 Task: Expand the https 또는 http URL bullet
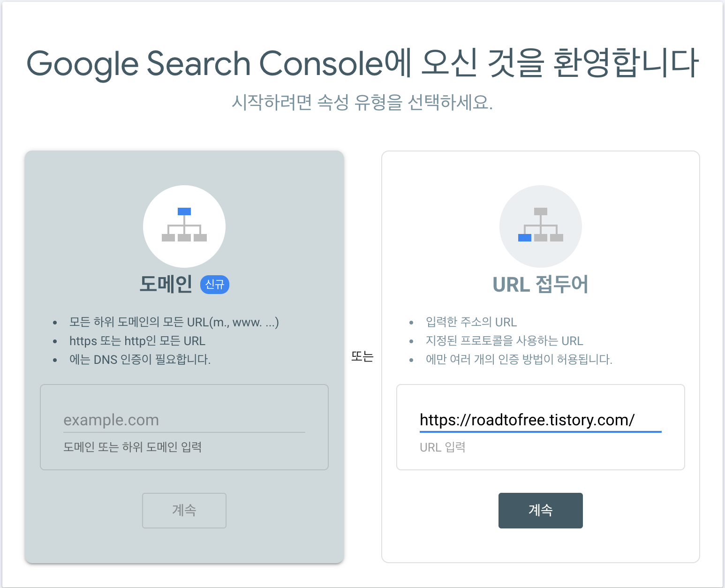pyautogui.click(x=137, y=341)
